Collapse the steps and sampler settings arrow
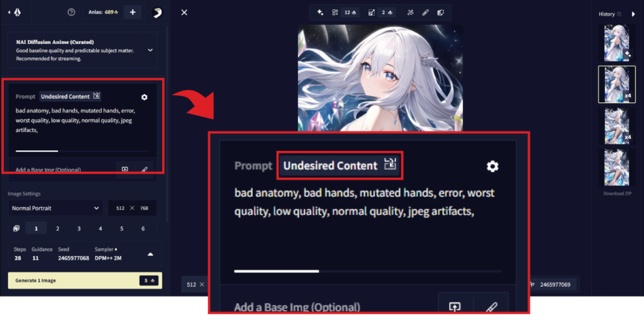 pos(150,255)
